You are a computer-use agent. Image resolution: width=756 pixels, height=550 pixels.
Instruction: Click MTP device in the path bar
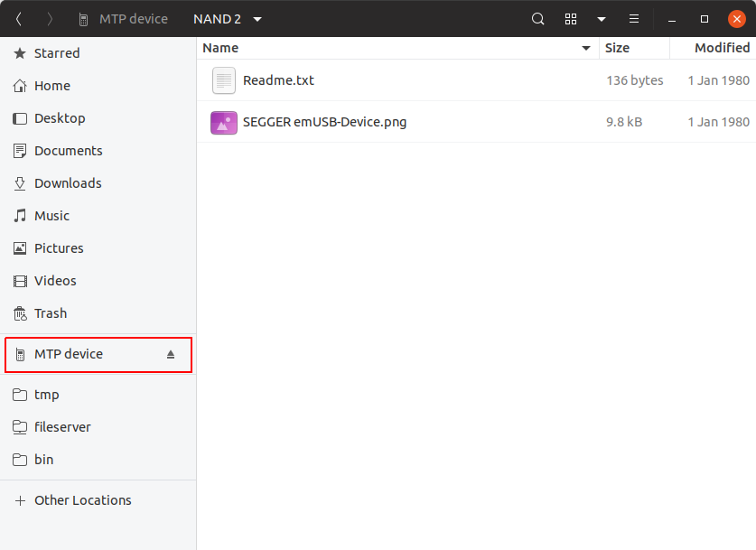point(123,19)
